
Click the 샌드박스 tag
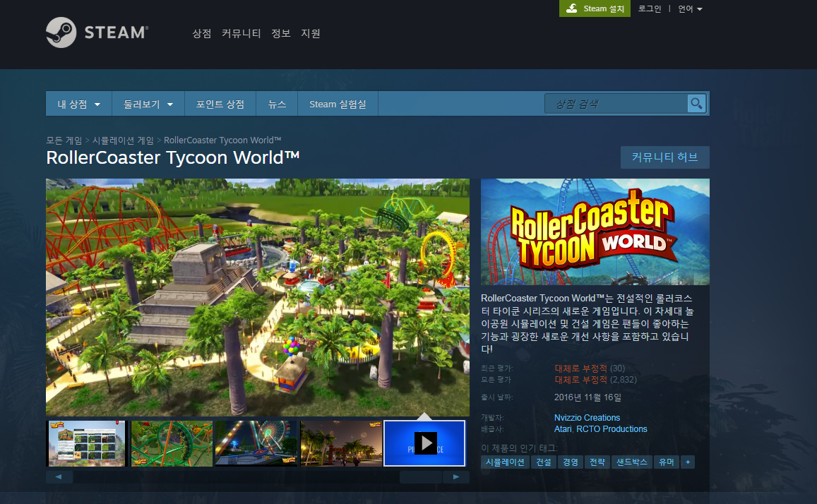[631, 462]
